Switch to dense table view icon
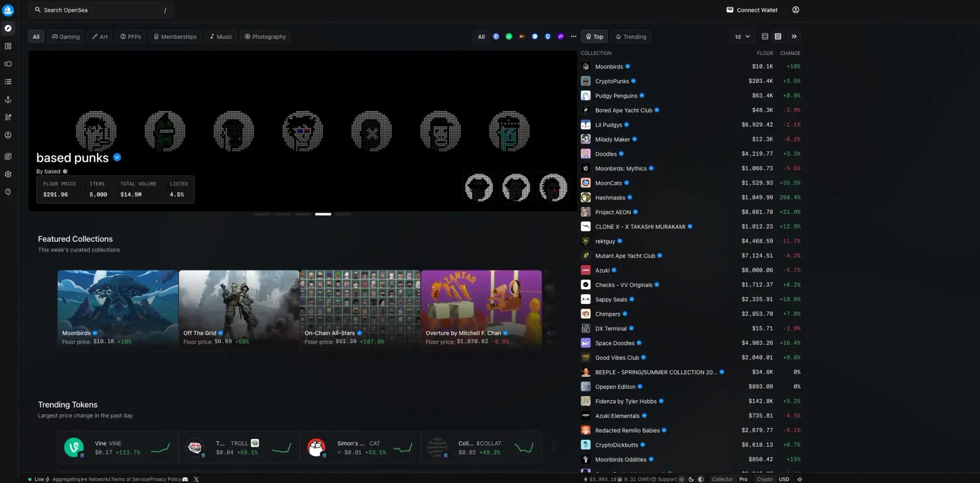This screenshot has height=483, width=980. [778, 37]
